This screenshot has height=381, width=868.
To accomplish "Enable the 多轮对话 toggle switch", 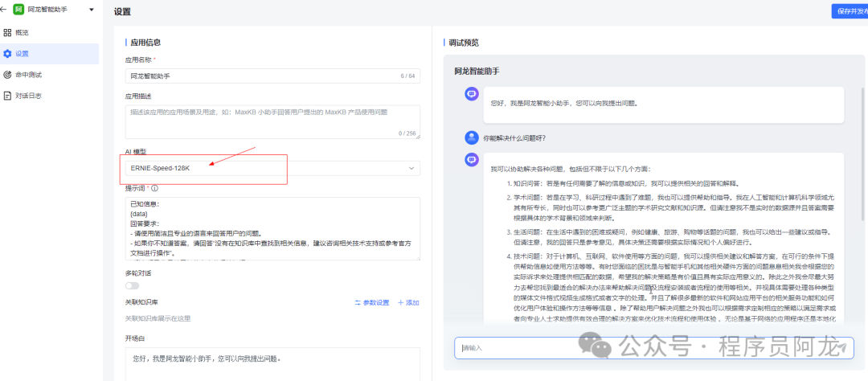I will [x=132, y=285].
